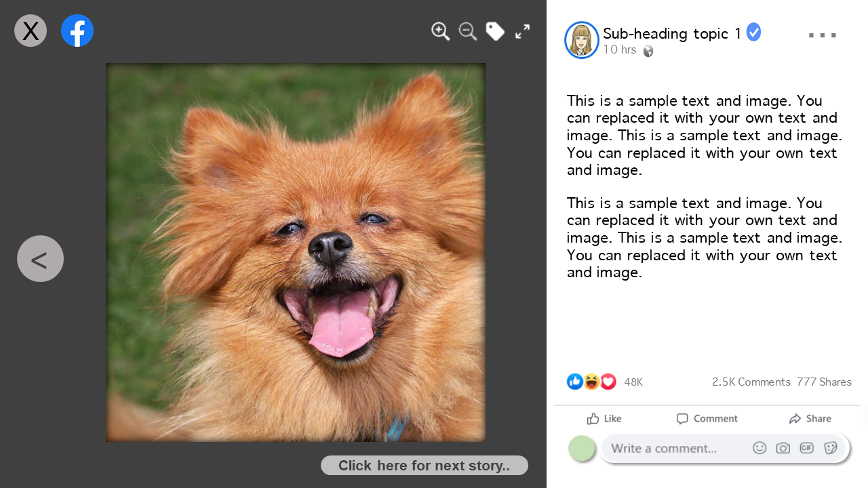Close the photo viewer with the X button
The image size is (868, 488).
click(31, 30)
